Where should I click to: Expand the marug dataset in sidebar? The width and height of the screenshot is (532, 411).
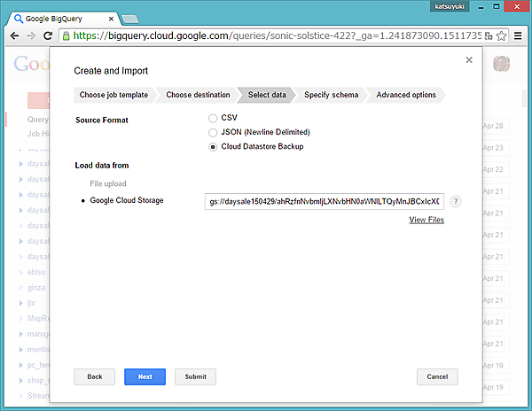[x=20, y=334]
